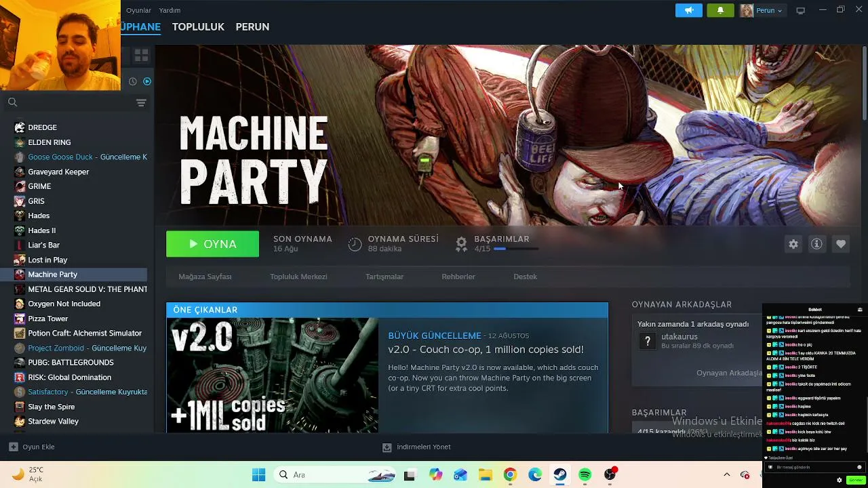
Task: Select Graveyard Keeper in the library
Action: pos(58,172)
